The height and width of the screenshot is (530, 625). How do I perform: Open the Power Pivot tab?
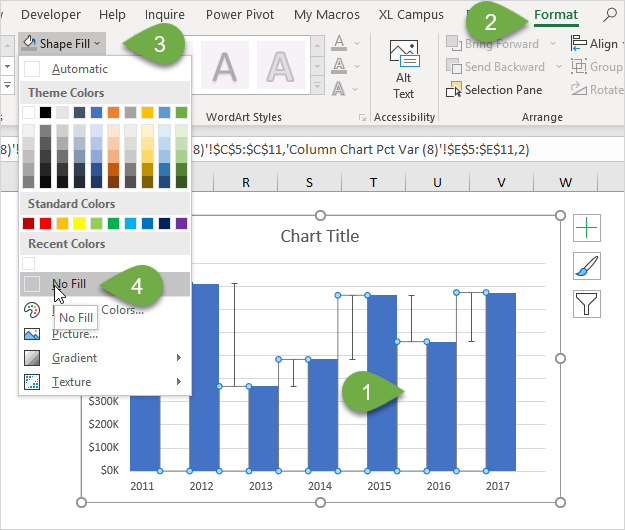240,15
